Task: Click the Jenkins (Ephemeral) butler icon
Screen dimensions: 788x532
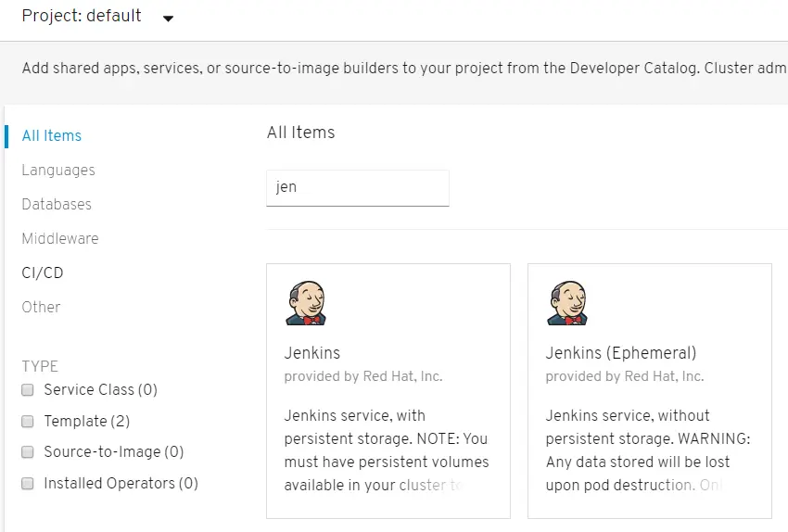Action: 567,304
